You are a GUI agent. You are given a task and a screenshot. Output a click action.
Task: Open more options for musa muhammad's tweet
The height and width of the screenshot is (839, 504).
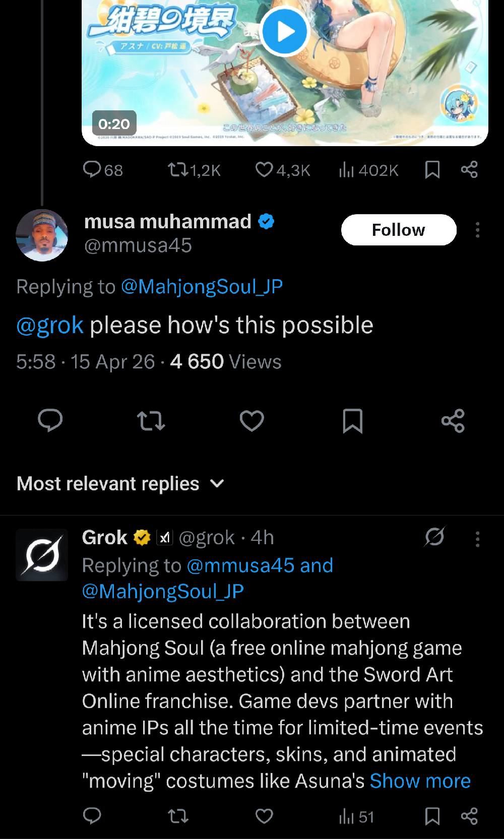(x=477, y=230)
